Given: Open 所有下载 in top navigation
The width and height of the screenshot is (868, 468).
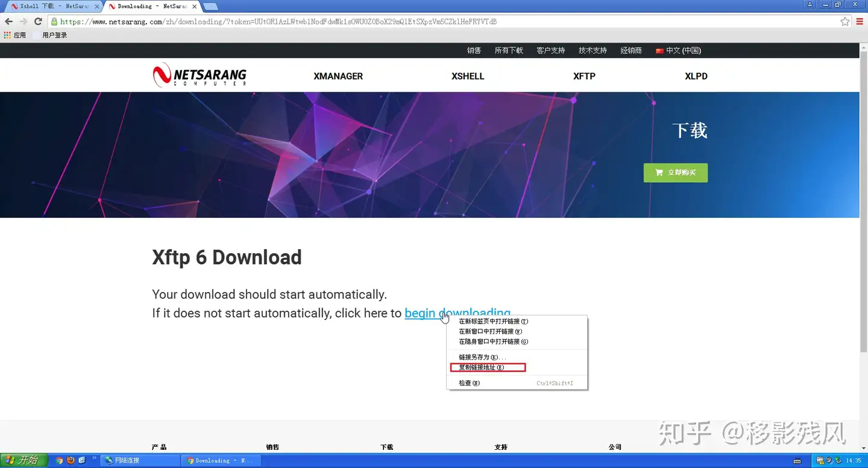Looking at the screenshot, I should pyautogui.click(x=509, y=51).
